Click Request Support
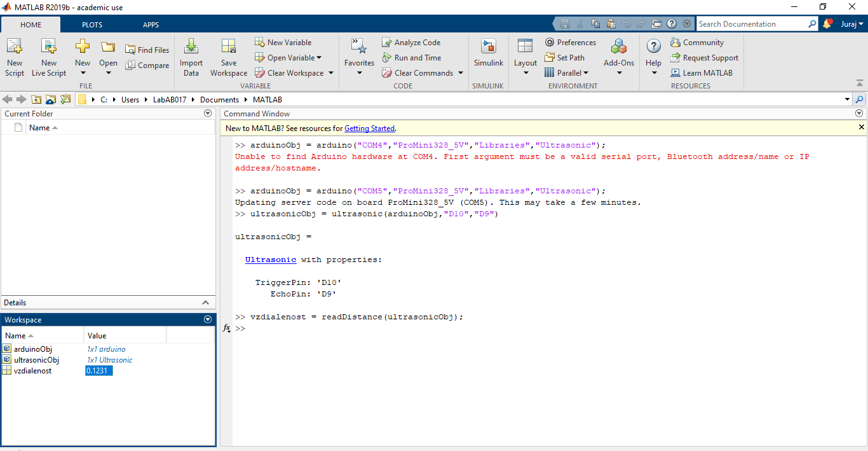868x451 pixels. 704,57
